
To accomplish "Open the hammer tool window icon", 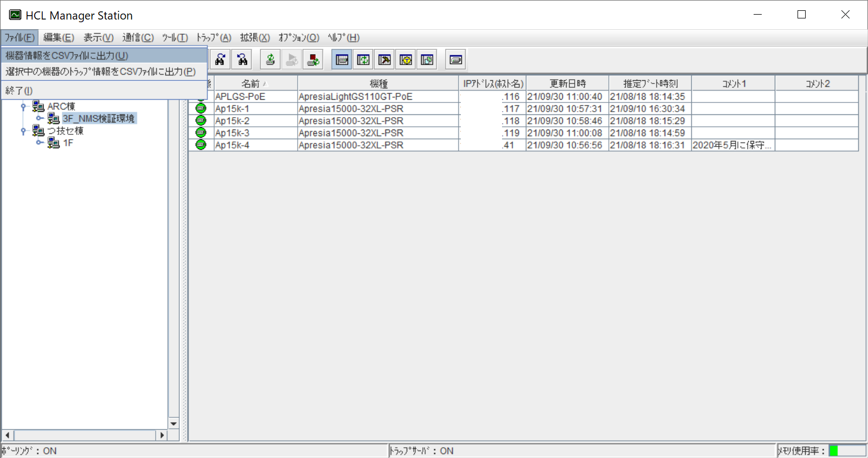I will point(385,60).
